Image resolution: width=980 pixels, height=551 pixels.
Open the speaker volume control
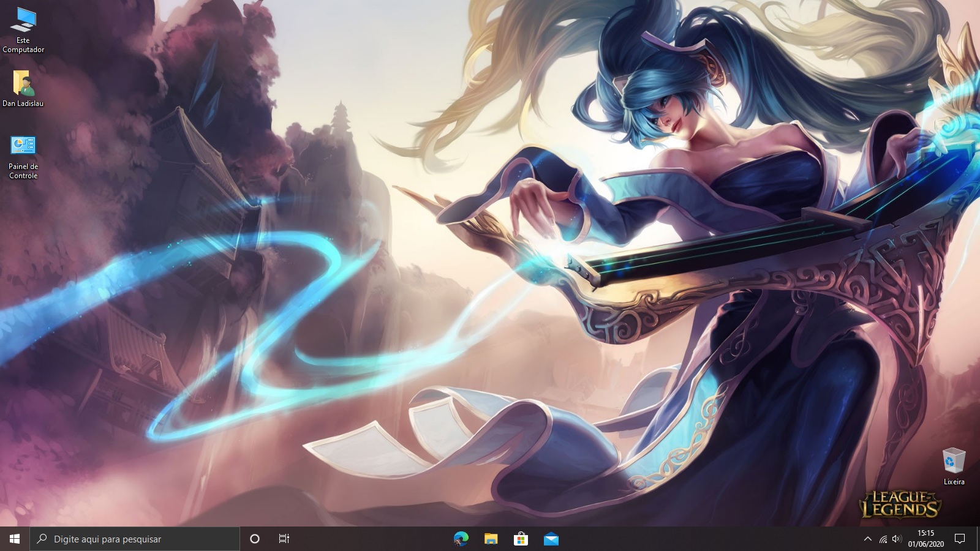click(x=897, y=539)
